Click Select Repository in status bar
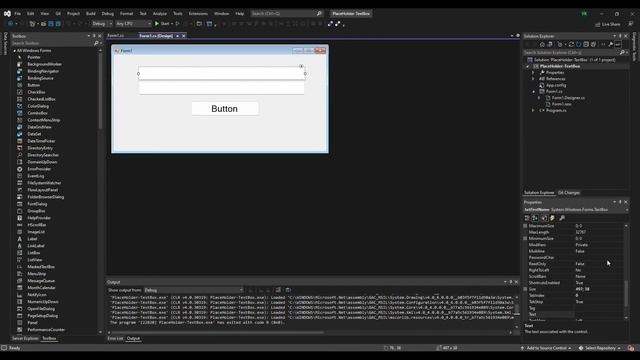 pos(600,348)
